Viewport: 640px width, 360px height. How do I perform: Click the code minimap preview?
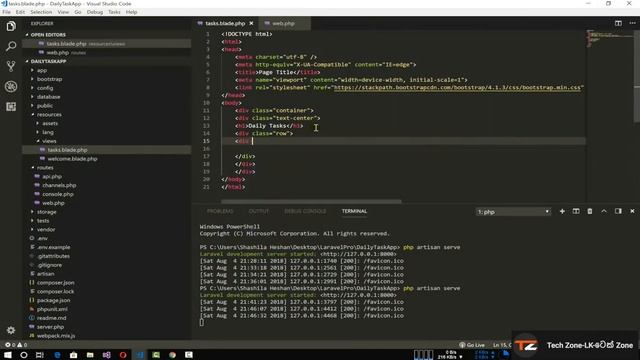tap(609, 38)
